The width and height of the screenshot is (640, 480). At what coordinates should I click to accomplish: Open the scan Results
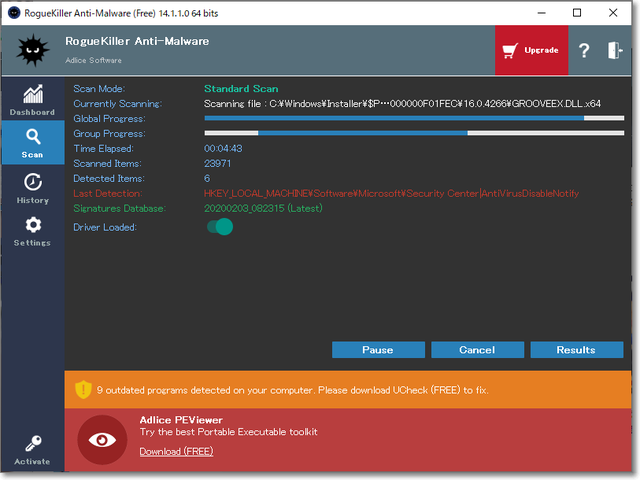pos(576,350)
